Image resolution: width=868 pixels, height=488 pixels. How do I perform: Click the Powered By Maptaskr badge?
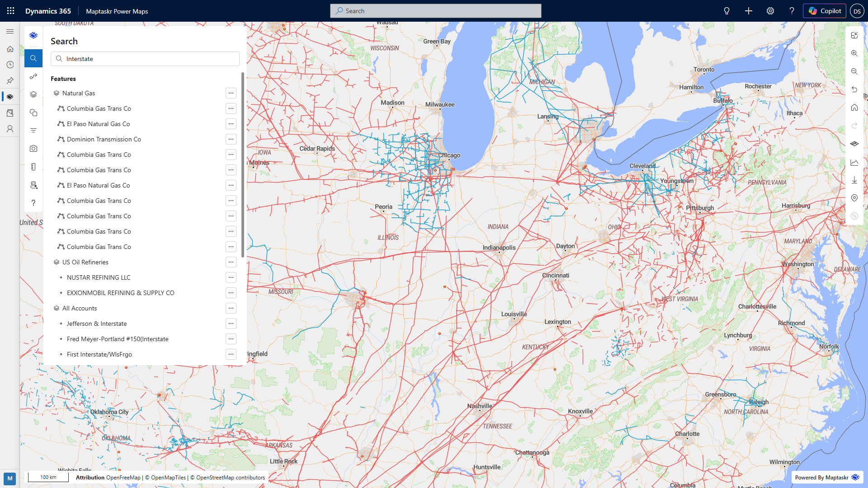tap(827, 478)
